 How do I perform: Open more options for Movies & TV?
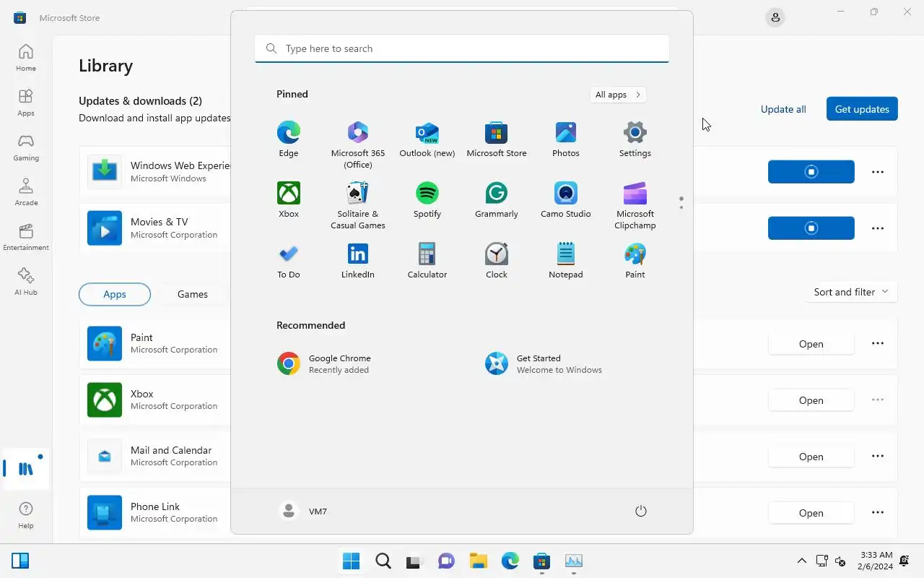878,228
